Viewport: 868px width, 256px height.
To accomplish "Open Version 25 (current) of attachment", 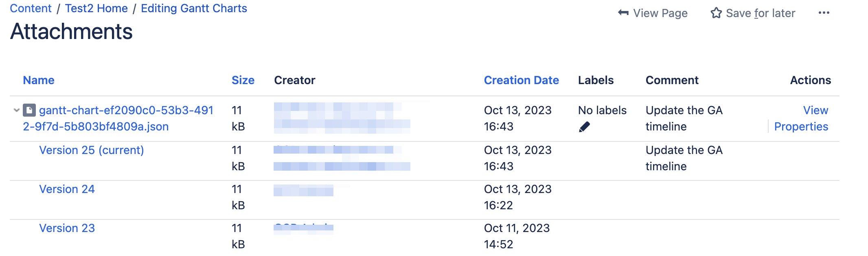I will (x=91, y=150).
